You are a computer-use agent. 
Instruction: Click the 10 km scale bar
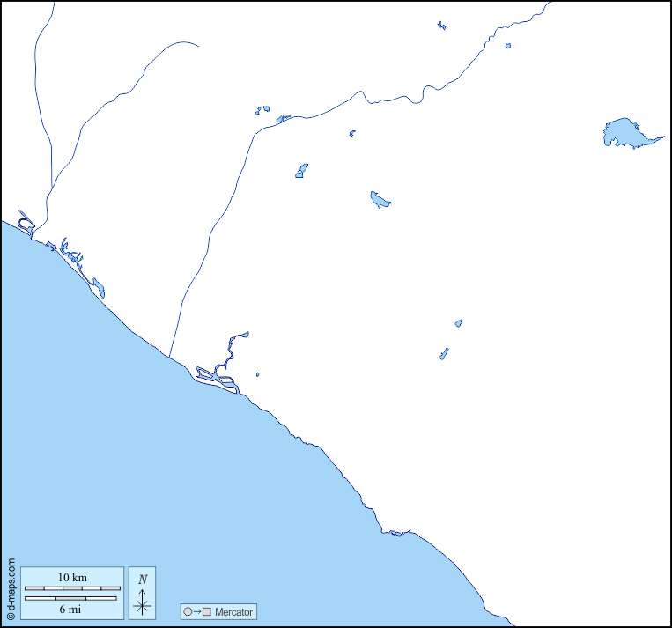tap(72, 587)
